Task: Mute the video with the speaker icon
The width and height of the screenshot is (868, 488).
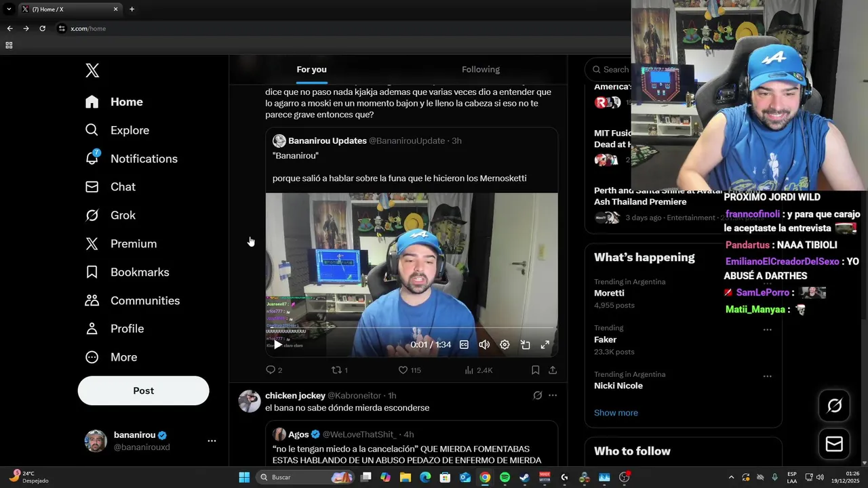Action: tap(484, 344)
